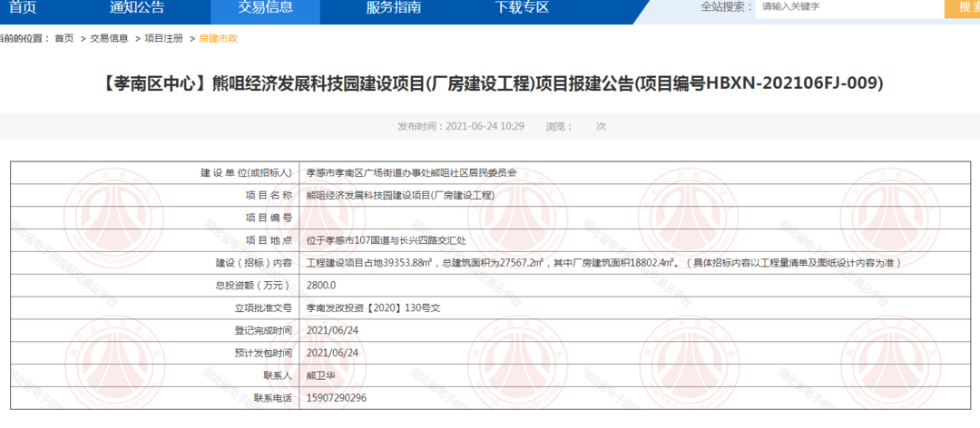Click the 房建市政 breadcrumb item
This screenshot has height=428, width=980.
[218, 38]
